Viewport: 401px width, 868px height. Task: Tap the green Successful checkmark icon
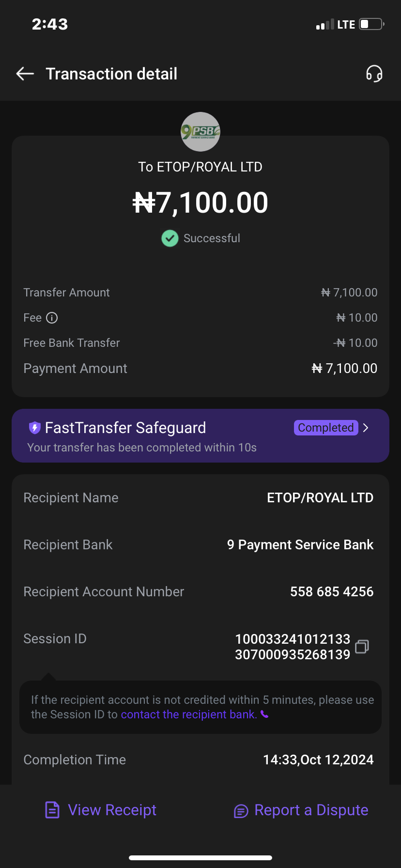(x=170, y=238)
